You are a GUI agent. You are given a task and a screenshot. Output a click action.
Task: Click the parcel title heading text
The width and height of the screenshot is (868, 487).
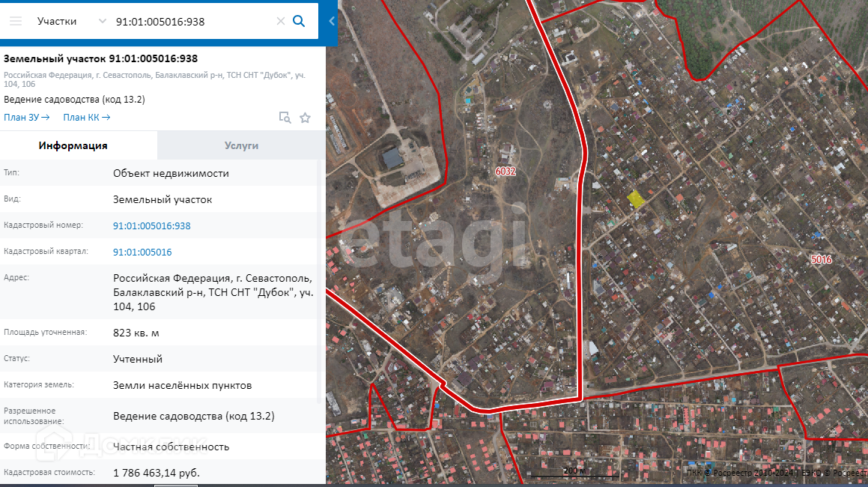(x=101, y=58)
